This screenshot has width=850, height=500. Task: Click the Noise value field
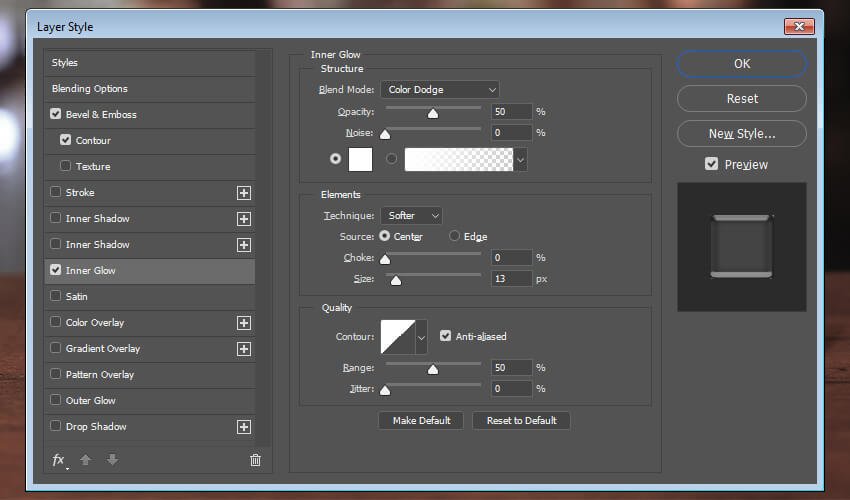511,133
